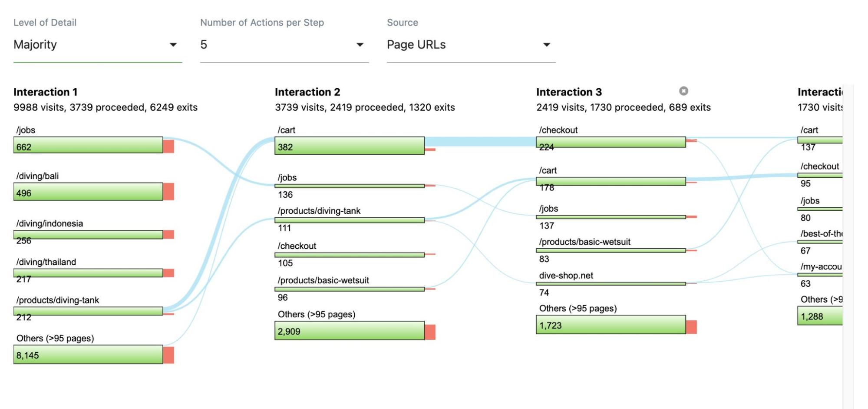Click /products/basic-wetsuit bar in Interaction 3
Viewport: 868px width, 409px height.
coord(611,250)
